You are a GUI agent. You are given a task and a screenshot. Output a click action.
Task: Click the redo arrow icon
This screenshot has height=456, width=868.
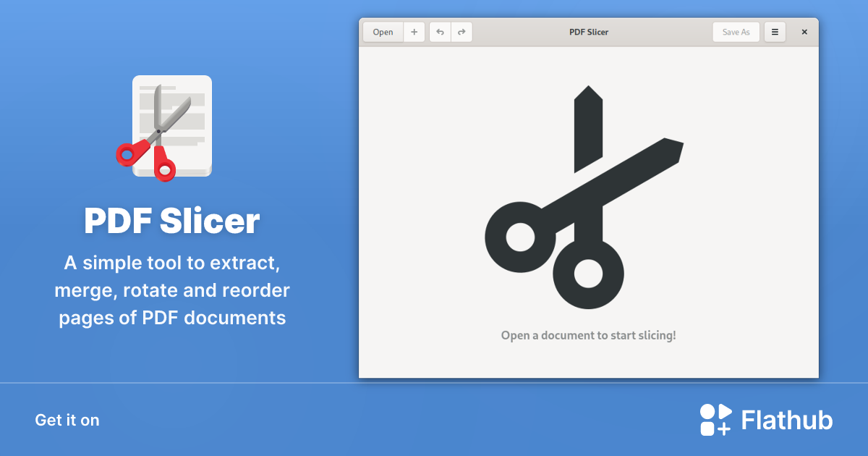coord(461,32)
